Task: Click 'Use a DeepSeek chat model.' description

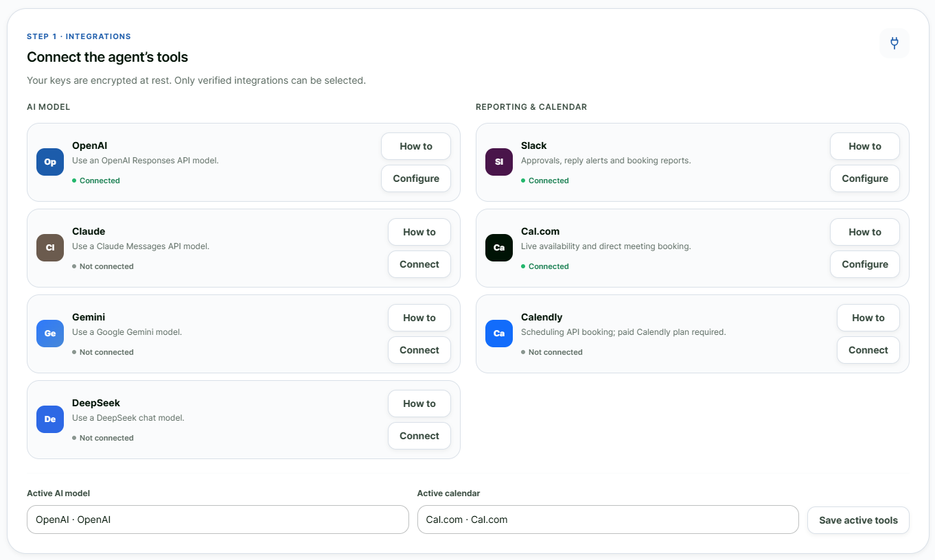Action: tap(128, 418)
